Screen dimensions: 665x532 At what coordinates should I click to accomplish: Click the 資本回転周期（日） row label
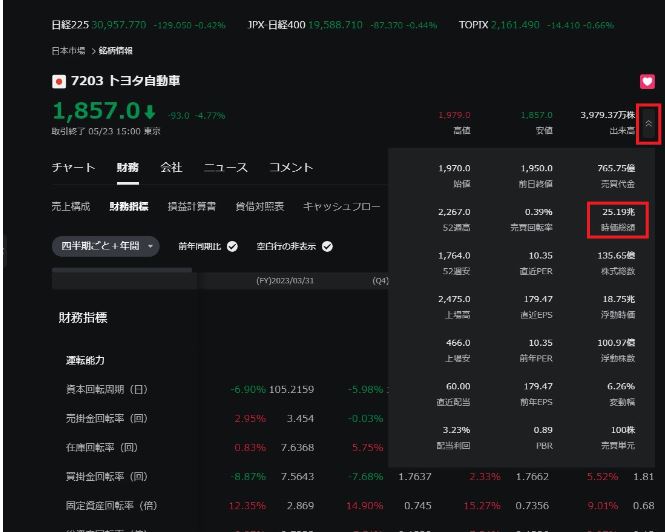point(106,389)
